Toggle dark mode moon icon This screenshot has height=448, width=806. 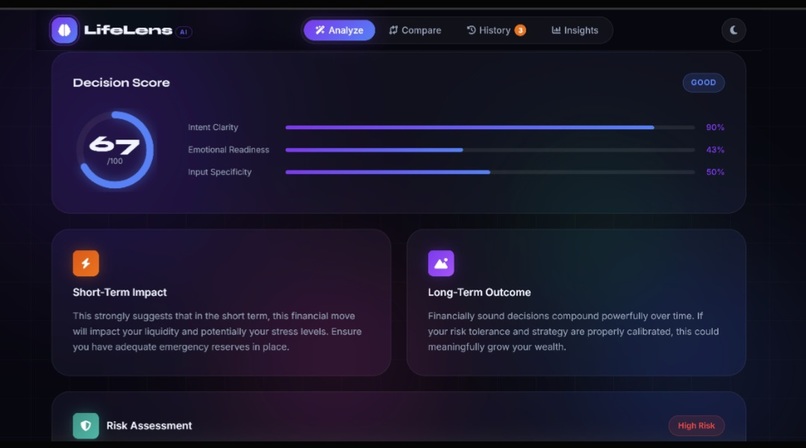(x=734, y=30)
